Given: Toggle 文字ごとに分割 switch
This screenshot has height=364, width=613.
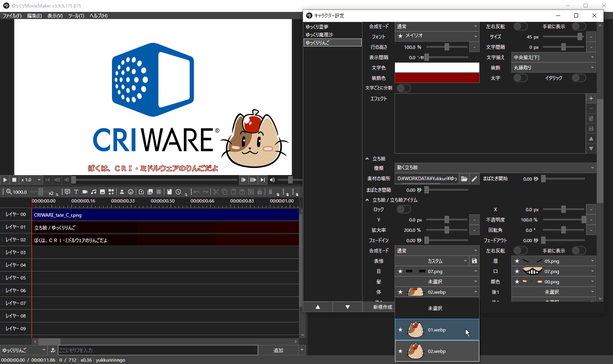Looking at the screenshot, I should (x=404, y=88).
